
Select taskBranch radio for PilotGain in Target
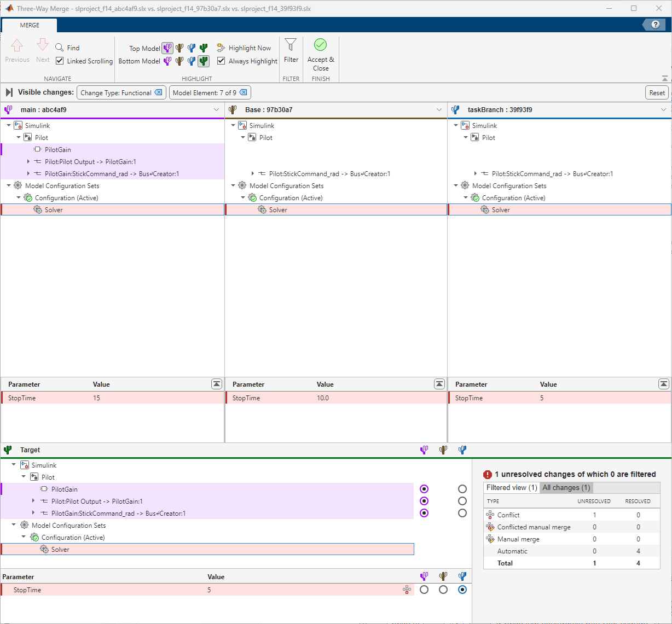coord(462,489)
